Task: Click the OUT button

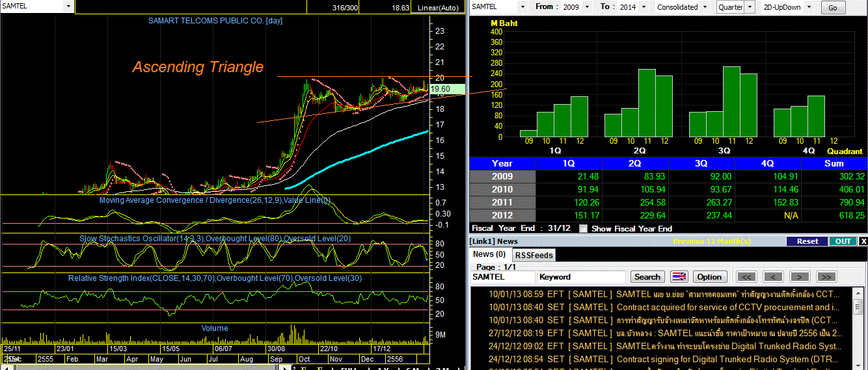Action: pos(843,241)
